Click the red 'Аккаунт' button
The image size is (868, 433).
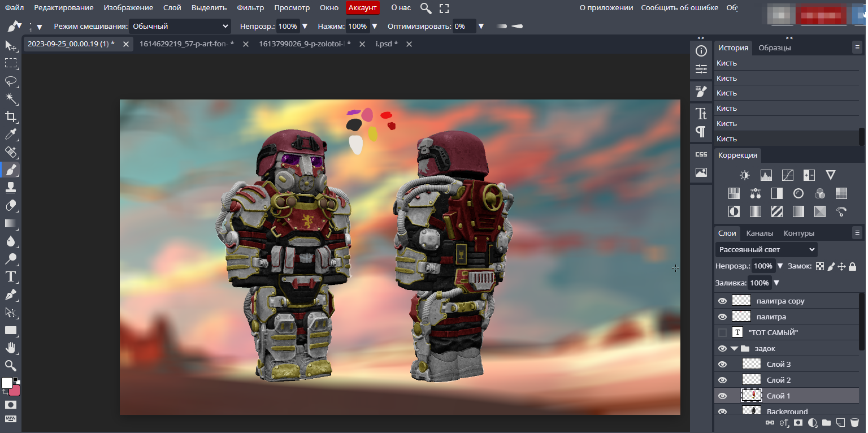click(363, 8)
